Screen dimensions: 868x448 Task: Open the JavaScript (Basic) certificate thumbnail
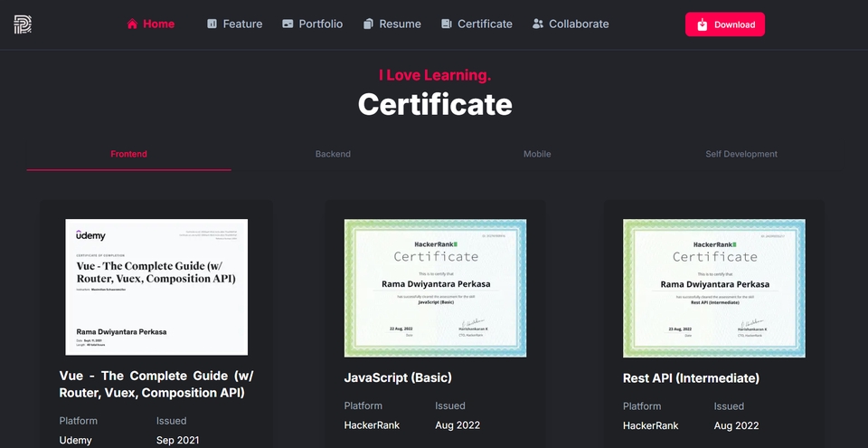435,289
